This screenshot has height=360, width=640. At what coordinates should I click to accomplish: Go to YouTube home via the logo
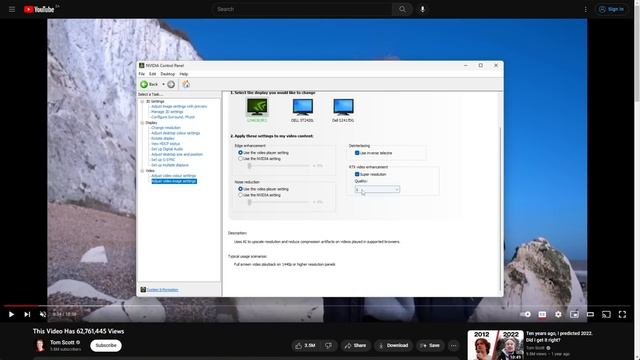coord(39,9)
